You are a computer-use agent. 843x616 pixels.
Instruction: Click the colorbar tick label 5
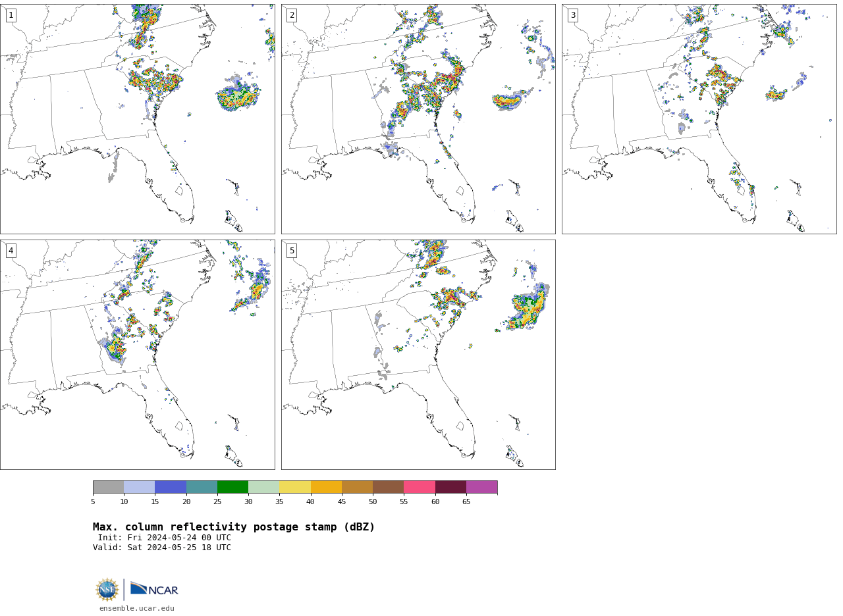pos(93,501)
